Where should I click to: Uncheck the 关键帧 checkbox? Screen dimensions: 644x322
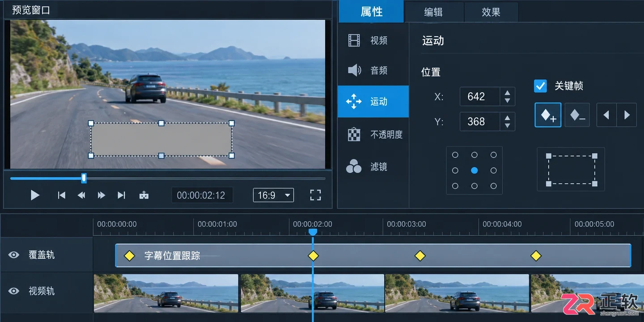[x=540, y=86]
